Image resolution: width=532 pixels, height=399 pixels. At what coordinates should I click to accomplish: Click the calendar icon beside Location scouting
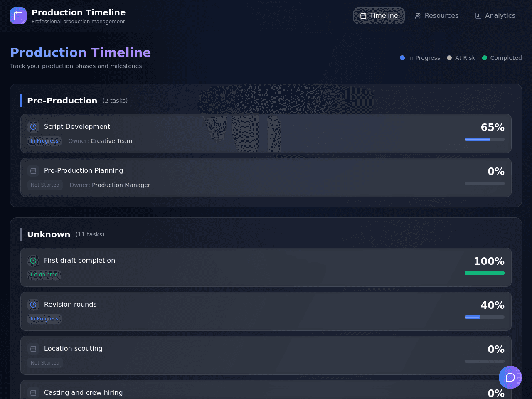(33, 349)
